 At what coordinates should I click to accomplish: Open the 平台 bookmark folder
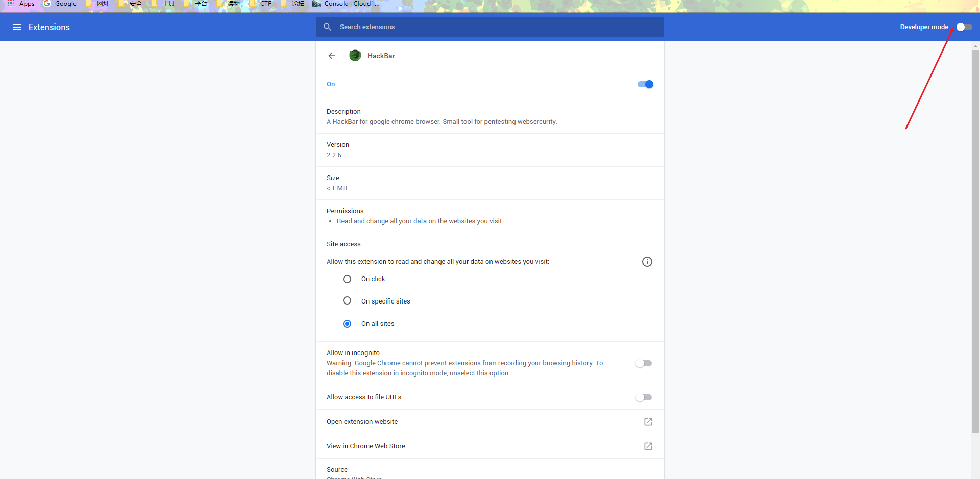(x=195, y=4)
